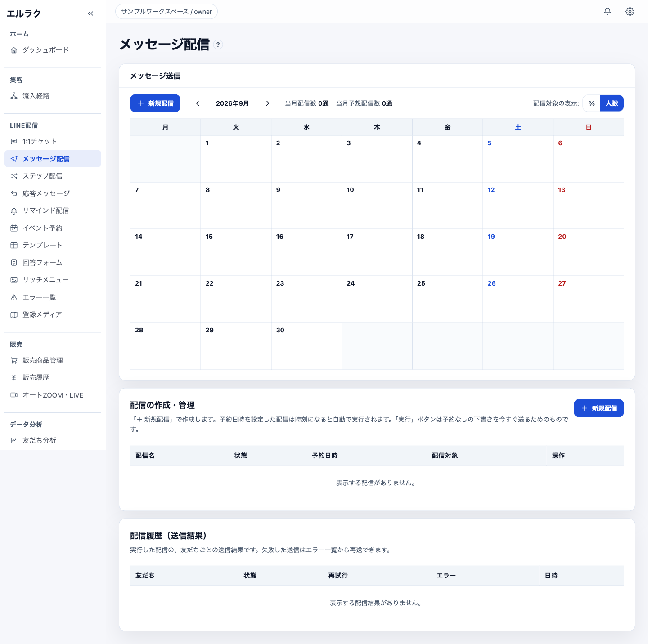Select September 15 on the calendar
This screenshot has width=648, height=644.
coord(236,252)
